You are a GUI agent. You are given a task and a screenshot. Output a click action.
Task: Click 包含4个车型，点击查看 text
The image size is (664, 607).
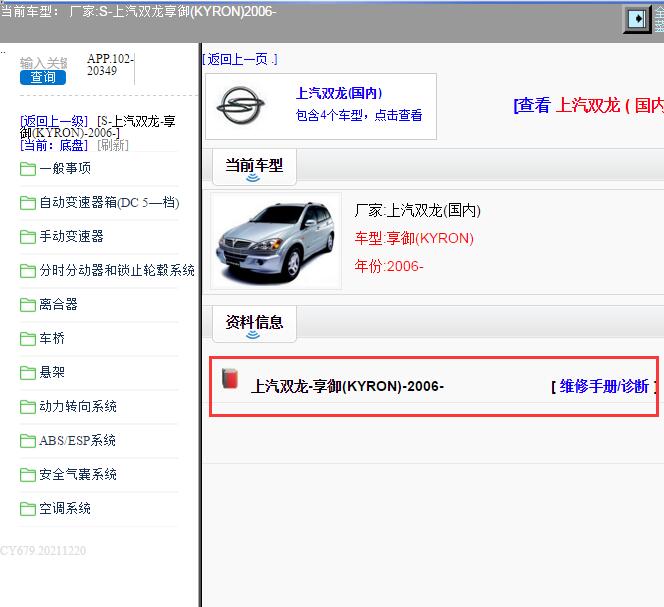(359, 115)
